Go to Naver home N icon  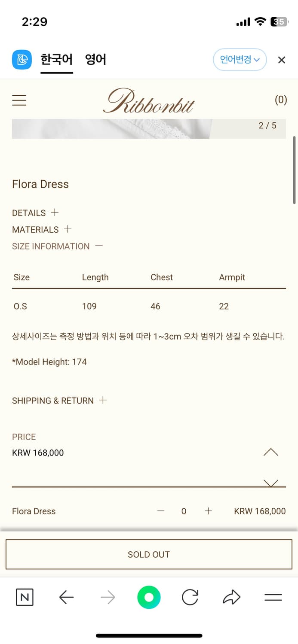click(x=25, y=597)
